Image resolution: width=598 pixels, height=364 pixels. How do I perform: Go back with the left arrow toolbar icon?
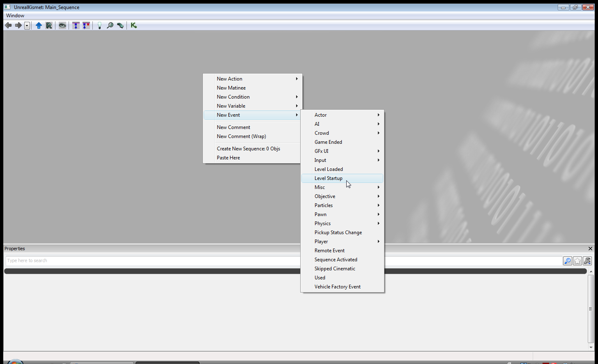click(8, 25)
